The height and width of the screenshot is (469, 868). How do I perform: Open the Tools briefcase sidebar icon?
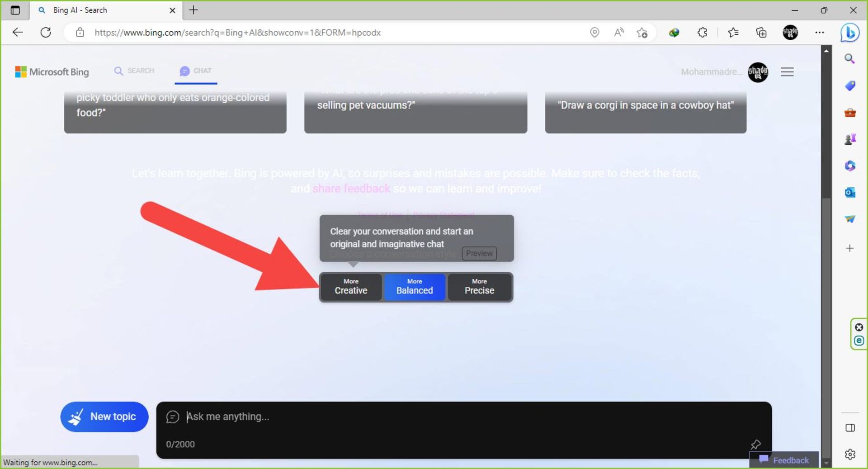(x=849, y=113)
